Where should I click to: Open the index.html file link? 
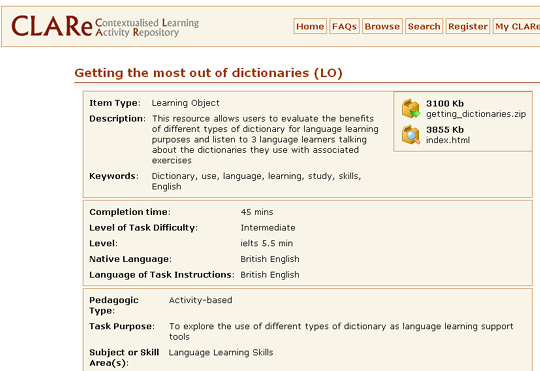click(x=448, y=140)
